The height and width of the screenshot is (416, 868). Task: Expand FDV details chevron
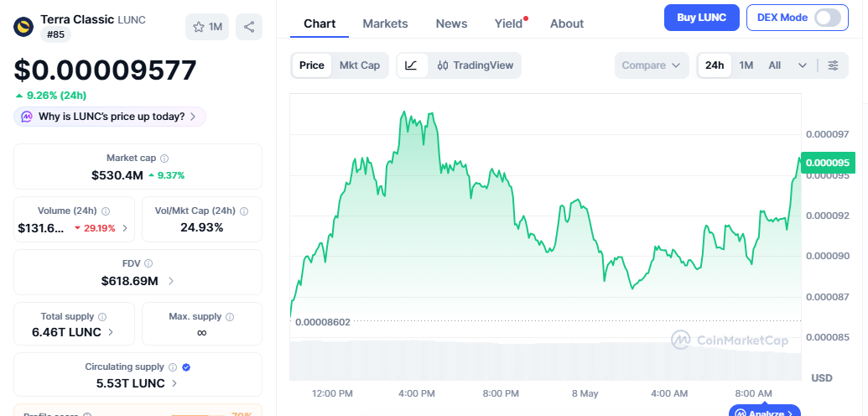pos(170,281)
